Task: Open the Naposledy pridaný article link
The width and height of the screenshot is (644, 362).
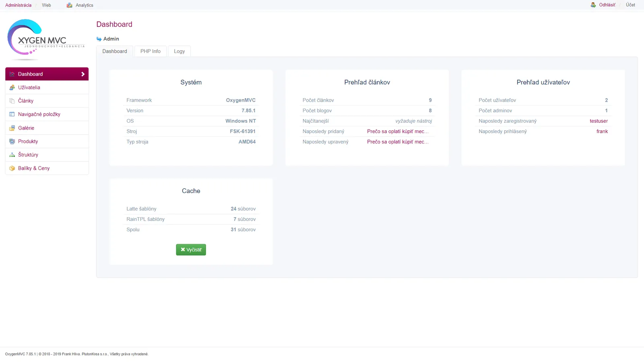Action: click(398, 132)
